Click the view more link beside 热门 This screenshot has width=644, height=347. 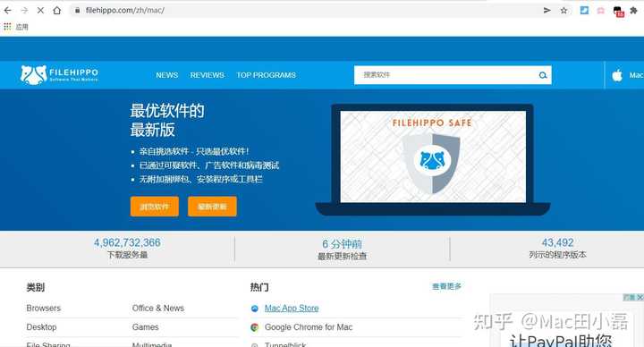[447, 286]
